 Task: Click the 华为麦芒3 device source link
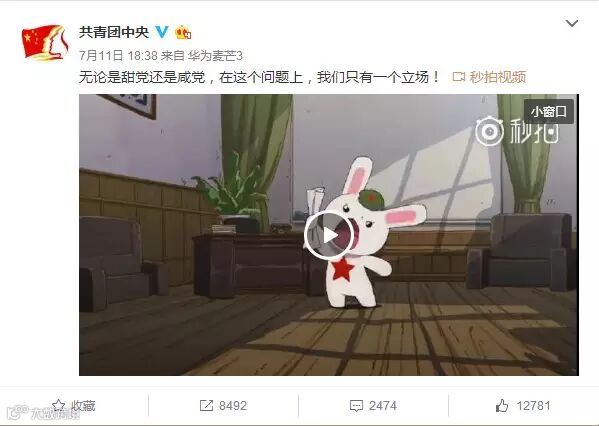point(215,56)
